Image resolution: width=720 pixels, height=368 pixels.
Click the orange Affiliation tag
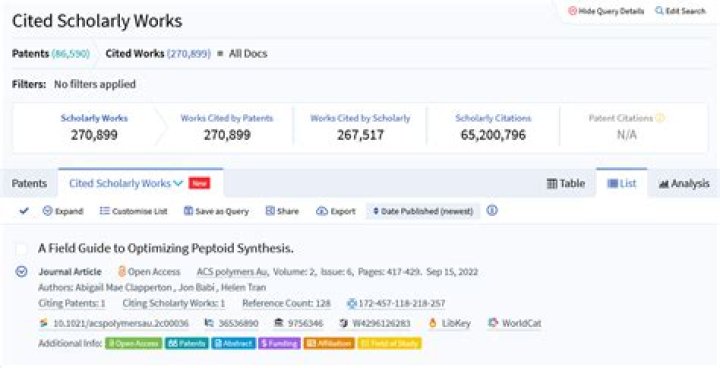(329, 343)
